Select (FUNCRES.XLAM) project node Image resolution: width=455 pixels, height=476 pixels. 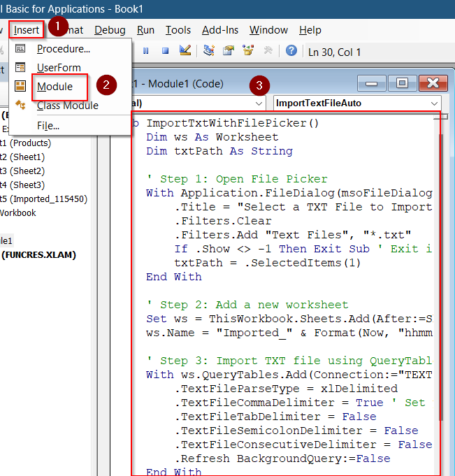(38, 254)
